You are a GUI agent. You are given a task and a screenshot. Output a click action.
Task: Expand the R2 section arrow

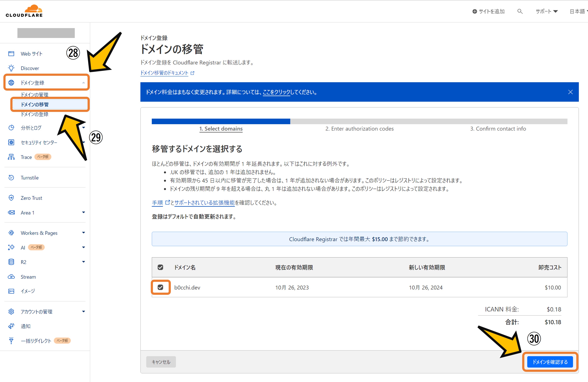click(x=84, y=262)
